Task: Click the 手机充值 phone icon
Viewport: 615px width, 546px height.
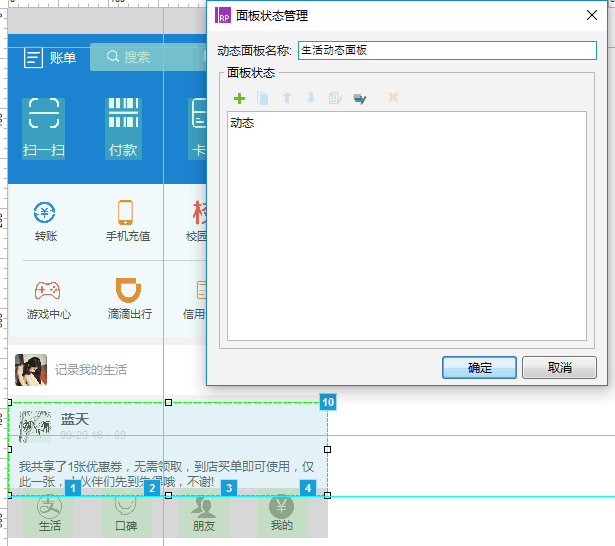Action: click(x=126, y=212)
